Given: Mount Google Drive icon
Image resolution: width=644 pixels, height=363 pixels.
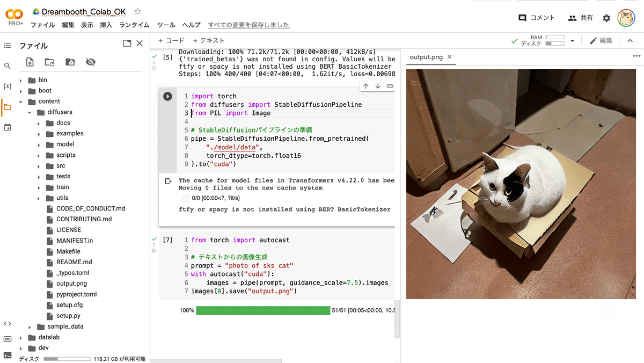Looking at the screenshot, I should point(70,62).
